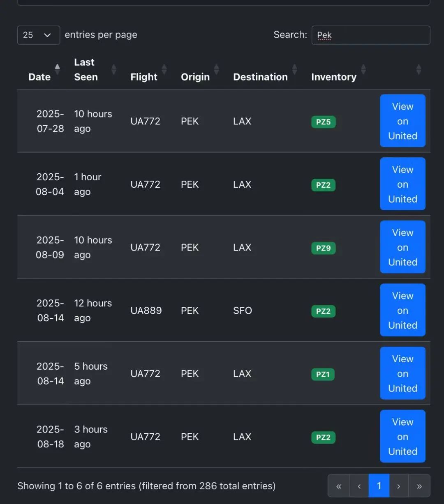
Task: View the 2025-08-18 UA772 flight on United
Action: [402, 436]
